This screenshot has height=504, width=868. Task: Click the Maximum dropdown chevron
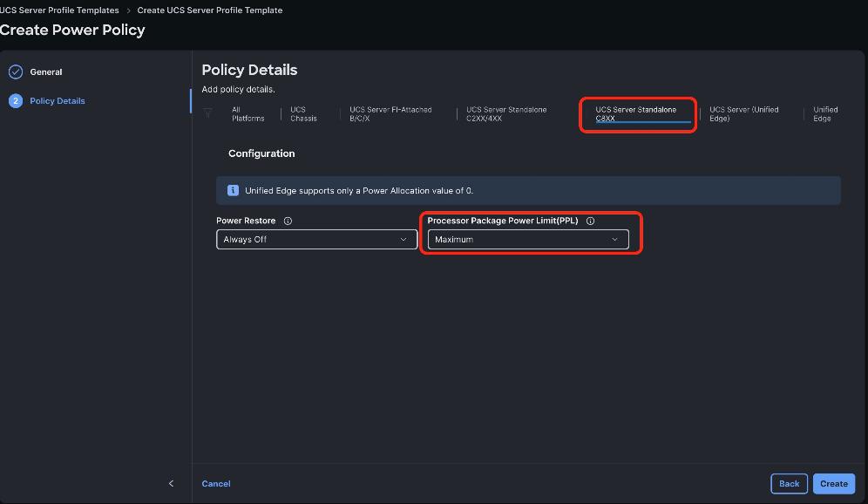(614, 239)
